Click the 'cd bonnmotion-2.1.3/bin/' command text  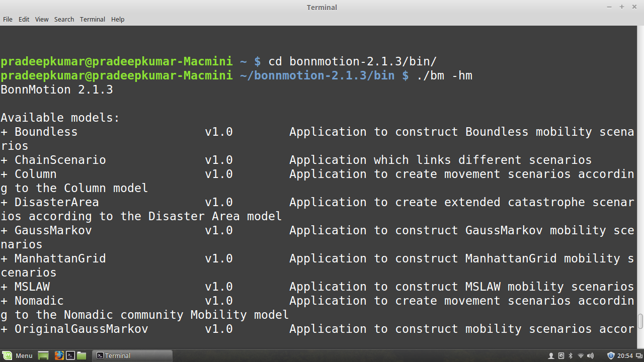click(x=353, y=61)
